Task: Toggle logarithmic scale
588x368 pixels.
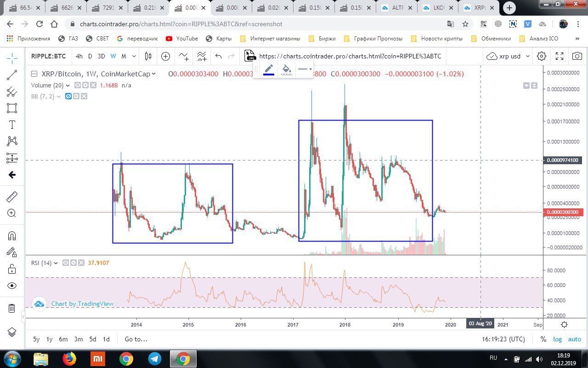Action: [557, 339]
